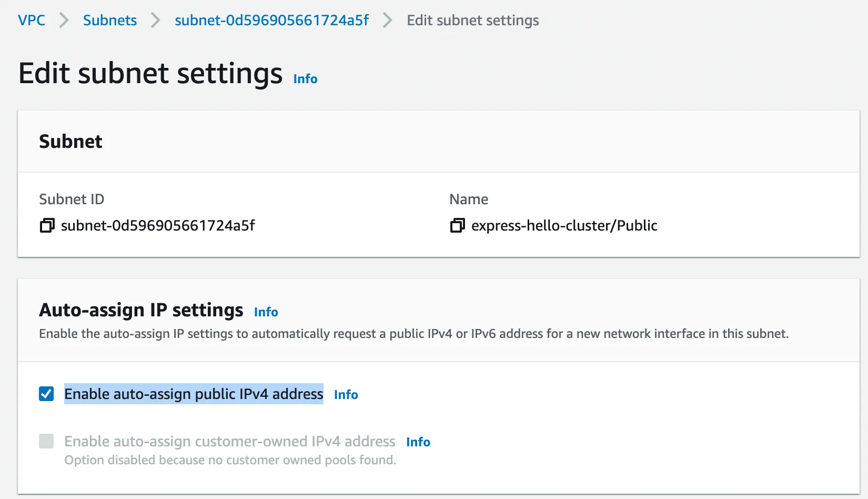This screenshot has height=499, width=868.
Task: Click the disabled customer-owned IPv4 checkbox
Action: pyautogui.click(x=46, y=441)
